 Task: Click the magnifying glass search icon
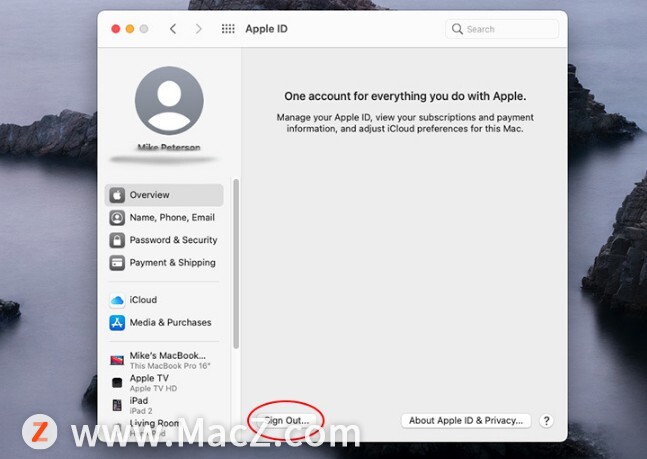(457, 29)
